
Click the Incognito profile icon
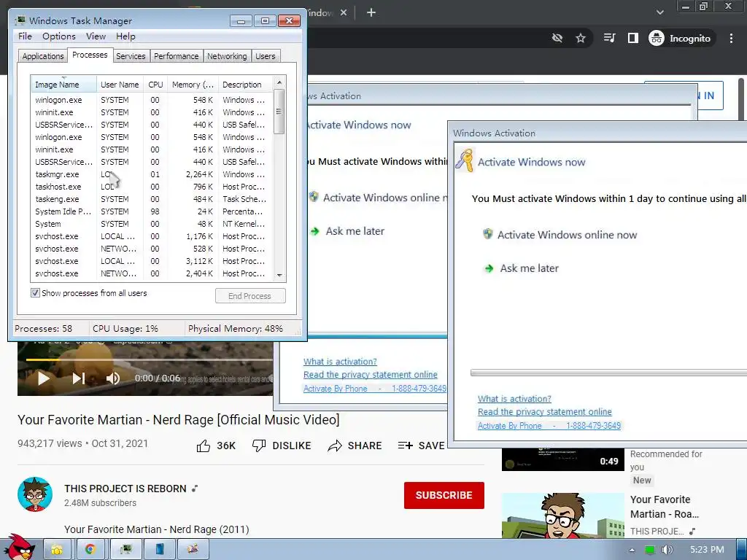[x=680, y=38]
